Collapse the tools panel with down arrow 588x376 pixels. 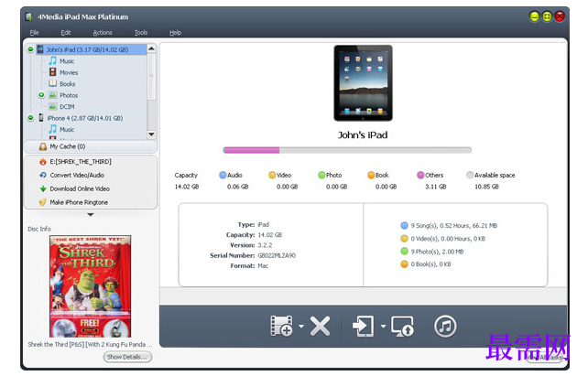coord(91,215)
